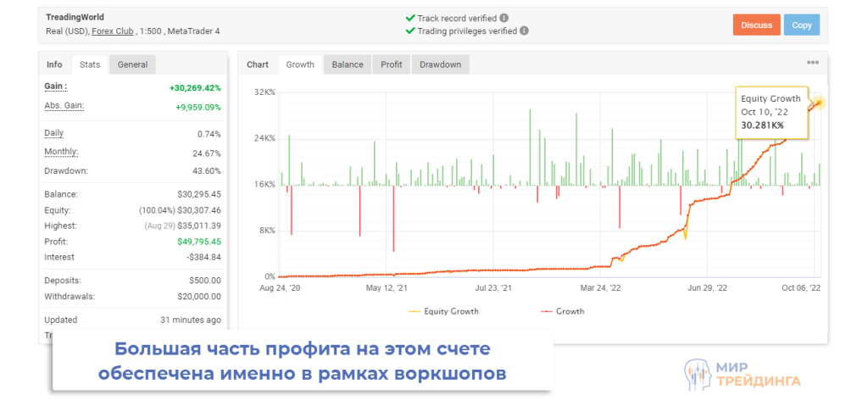Click info icon next to Trading privileges verified
The image size is (868, 401).
[x=524, y=31]
